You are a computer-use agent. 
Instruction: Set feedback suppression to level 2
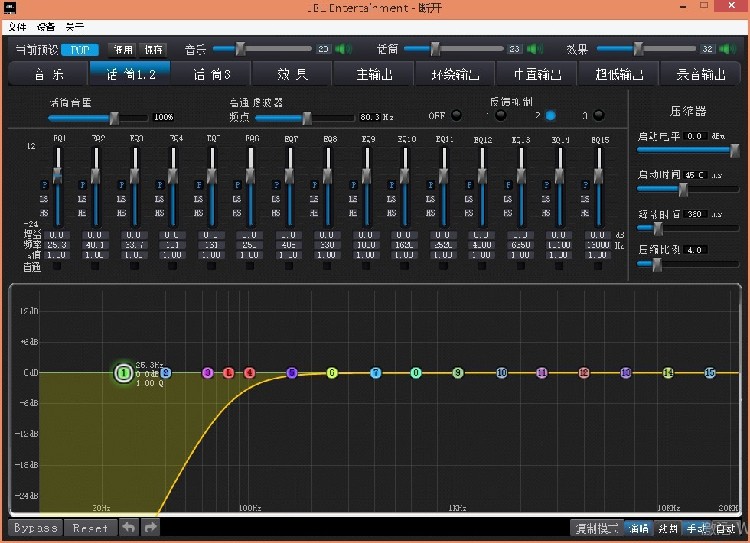point(551,115)
